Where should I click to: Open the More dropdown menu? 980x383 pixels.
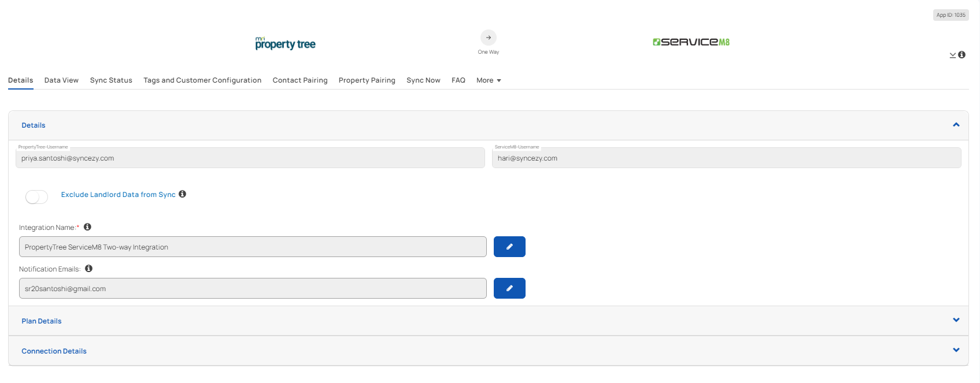[489, 80]
